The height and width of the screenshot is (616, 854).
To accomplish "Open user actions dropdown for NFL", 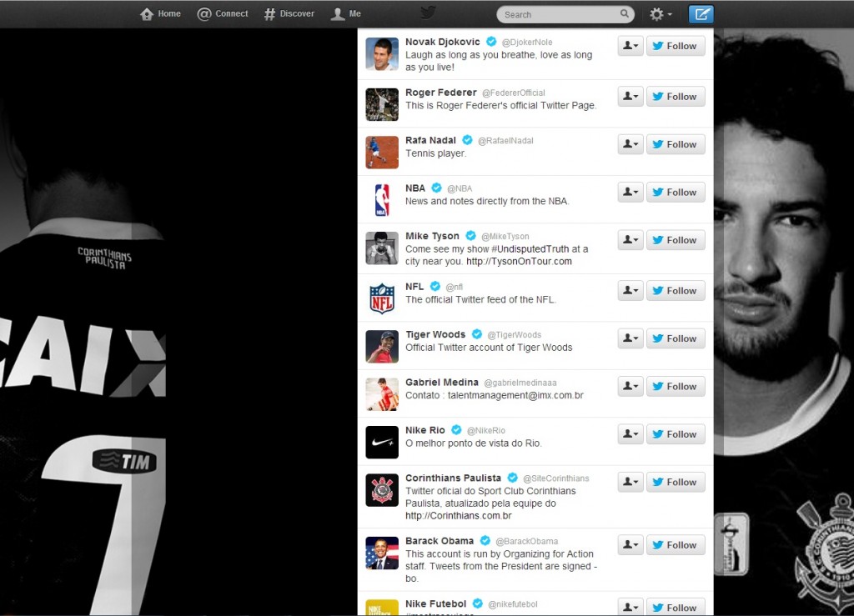I will [630, 291].
